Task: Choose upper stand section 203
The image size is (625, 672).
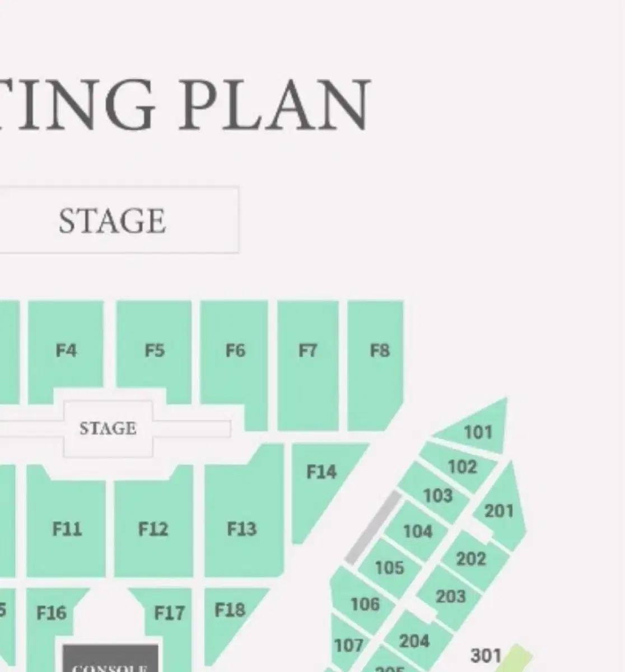Action: 450,596
